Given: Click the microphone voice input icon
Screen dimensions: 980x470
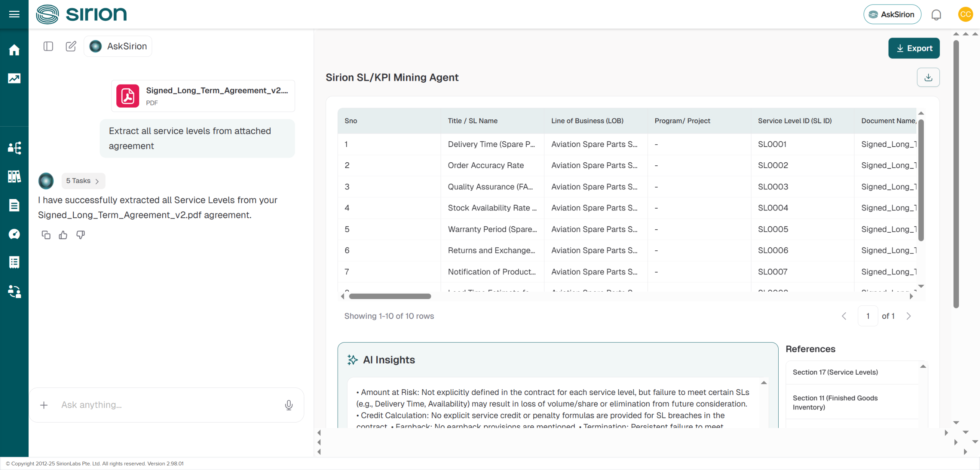Looking at the screenshot, I should click(289, 405).
